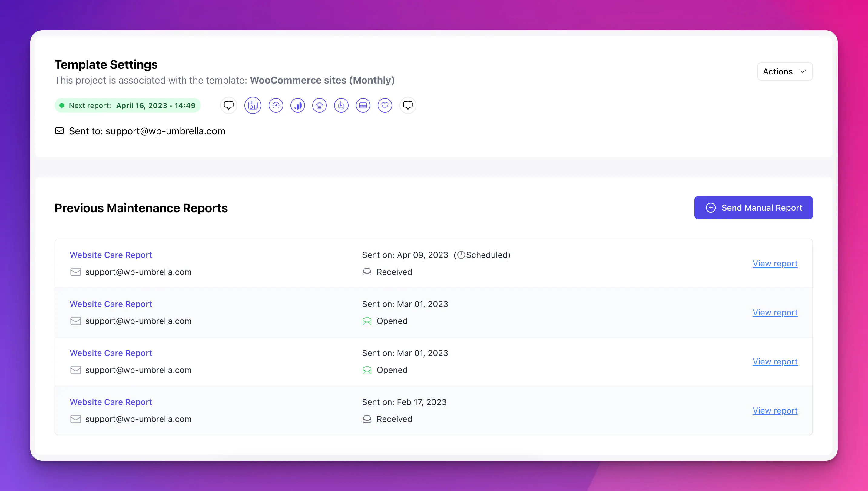Viewport: 868px width, 491px height.
Task: Click 'Received' status in the Apr 09 row
Action: pos(394,272)
